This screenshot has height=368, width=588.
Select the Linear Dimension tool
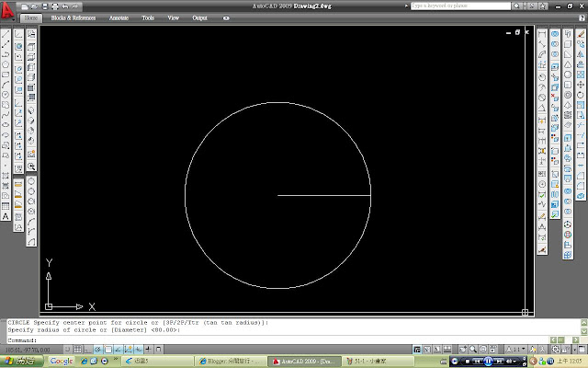[x=542, y=34]
